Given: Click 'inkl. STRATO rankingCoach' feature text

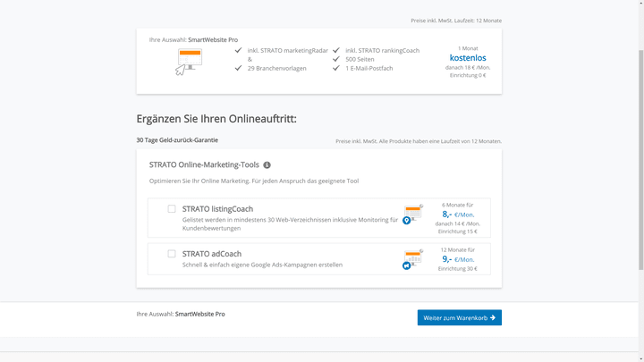Looking at the screenshot, I should pos(383,50).
